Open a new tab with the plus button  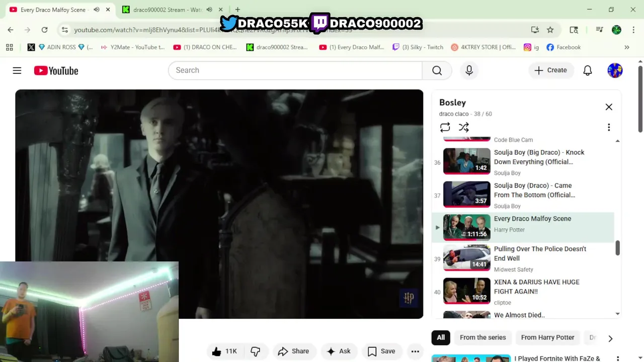pos(237,10)
